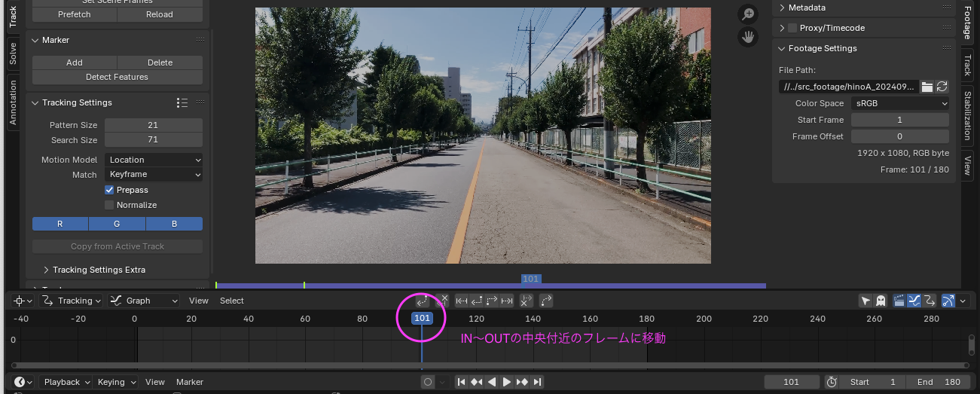The image size is (980, 394).
Task: Click the pan hand icon over the viewport
Action: point(748,37)
